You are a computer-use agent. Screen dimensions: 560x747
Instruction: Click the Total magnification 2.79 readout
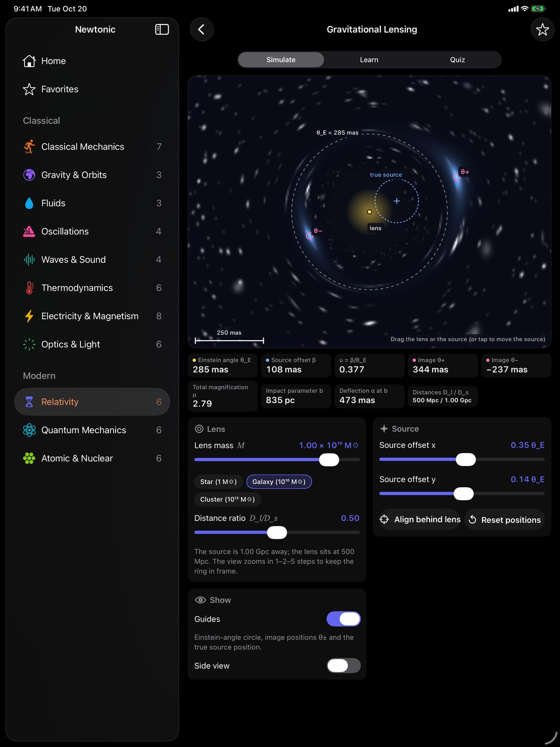pos(222,396)
